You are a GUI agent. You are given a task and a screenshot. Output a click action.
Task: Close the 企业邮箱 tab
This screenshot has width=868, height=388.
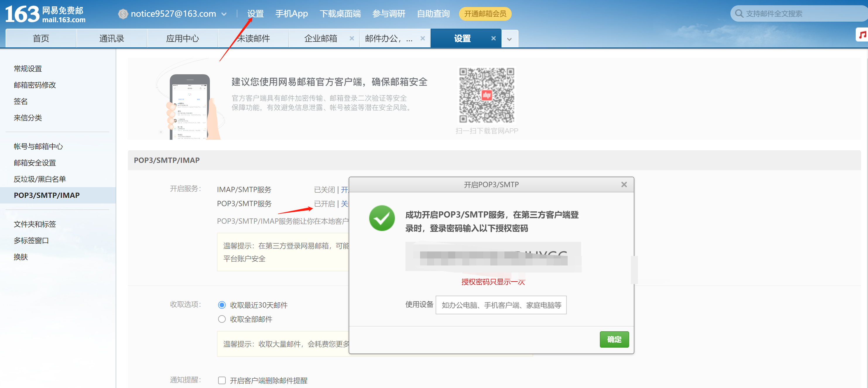pyautogui.click(x=352, y=38)
